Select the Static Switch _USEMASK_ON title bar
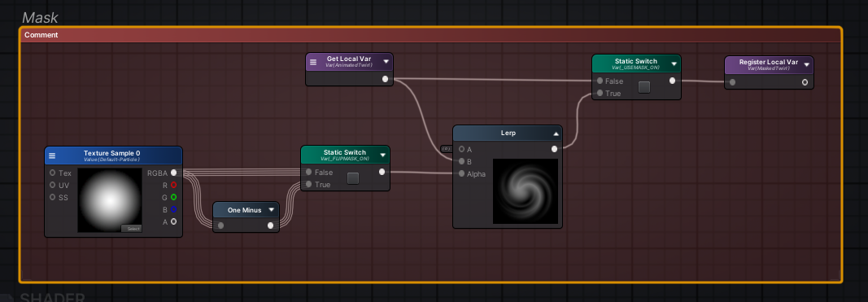This screenshot has width=868, height=302. point(637,63)
